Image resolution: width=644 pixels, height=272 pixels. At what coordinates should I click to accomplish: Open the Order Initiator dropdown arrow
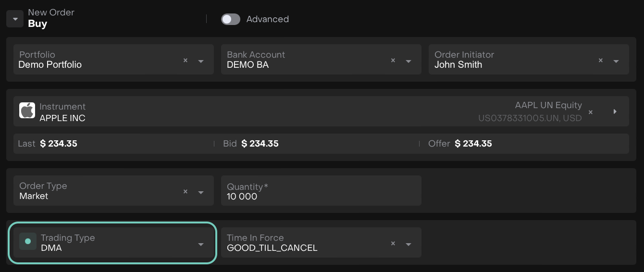pyautogui.click(x=616, y=61)
